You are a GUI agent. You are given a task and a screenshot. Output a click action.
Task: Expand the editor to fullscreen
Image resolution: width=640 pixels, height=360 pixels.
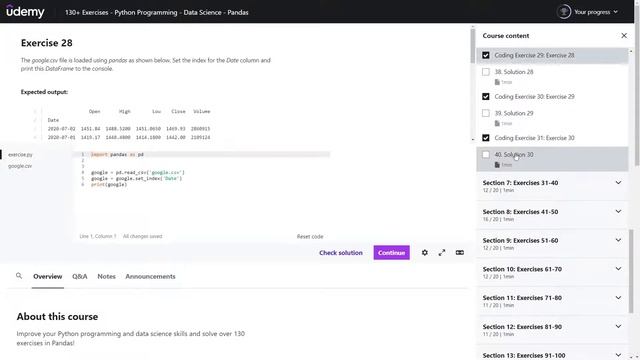442,253
